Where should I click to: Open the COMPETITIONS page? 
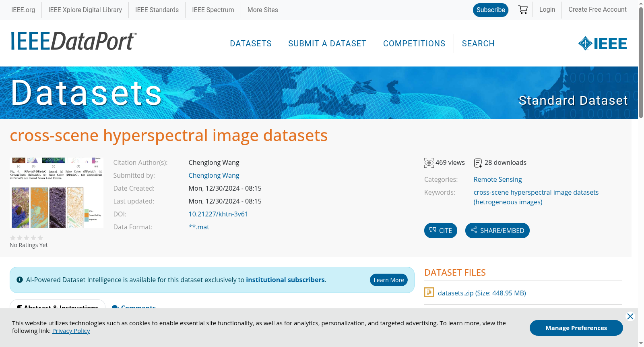[x=414, y=44]
